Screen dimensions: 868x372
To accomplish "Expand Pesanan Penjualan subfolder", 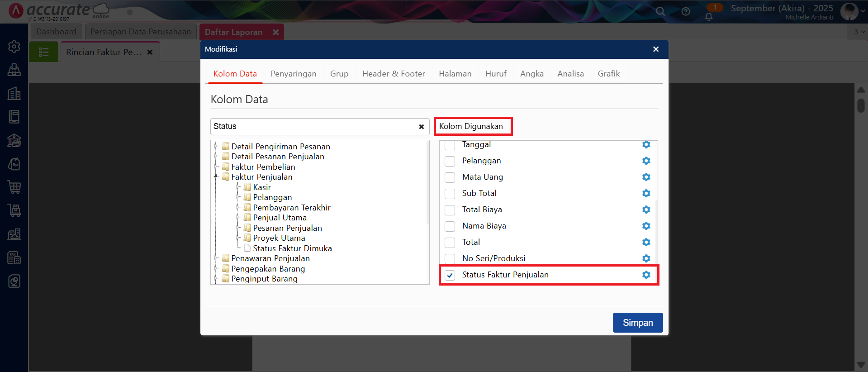I will pos(238,228).
